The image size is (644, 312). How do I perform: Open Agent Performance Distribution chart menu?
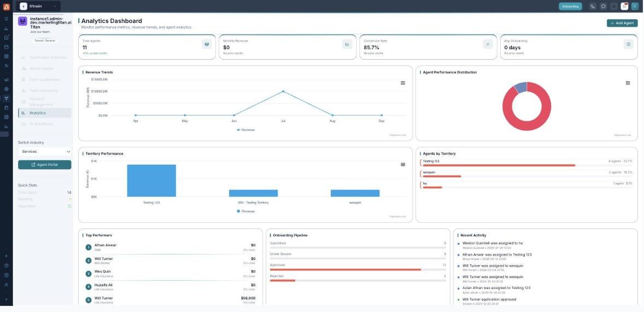(x=628, y=83)
